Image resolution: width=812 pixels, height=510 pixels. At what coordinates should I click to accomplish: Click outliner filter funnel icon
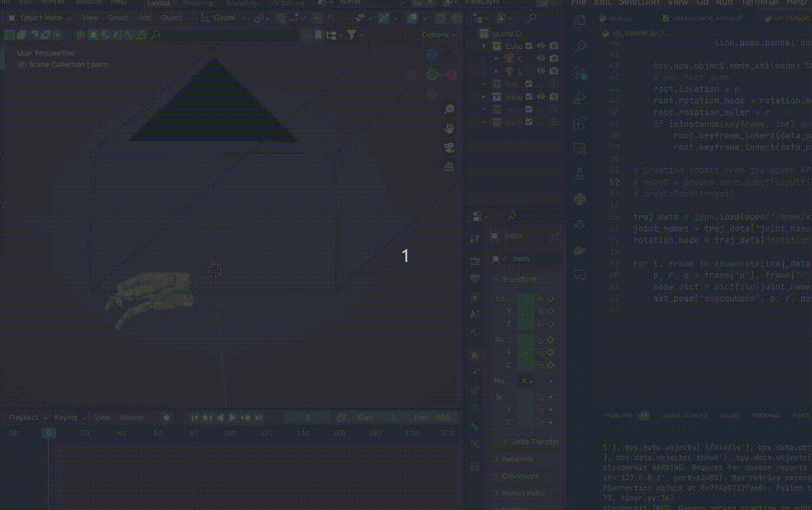[353, 35]
